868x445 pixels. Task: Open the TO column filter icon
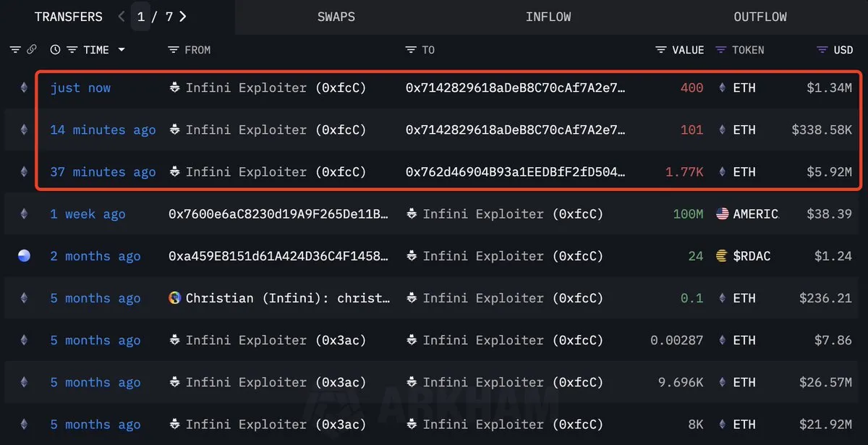point(411,50)
